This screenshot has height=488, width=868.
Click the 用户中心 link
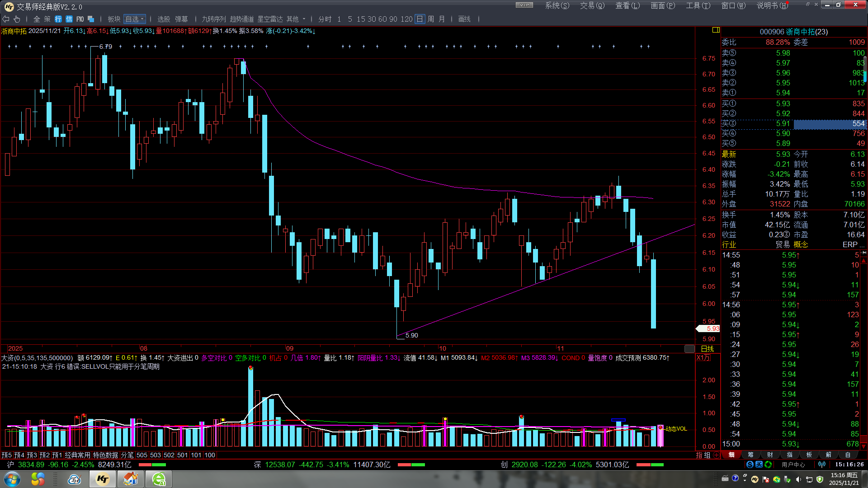point(793,465)
